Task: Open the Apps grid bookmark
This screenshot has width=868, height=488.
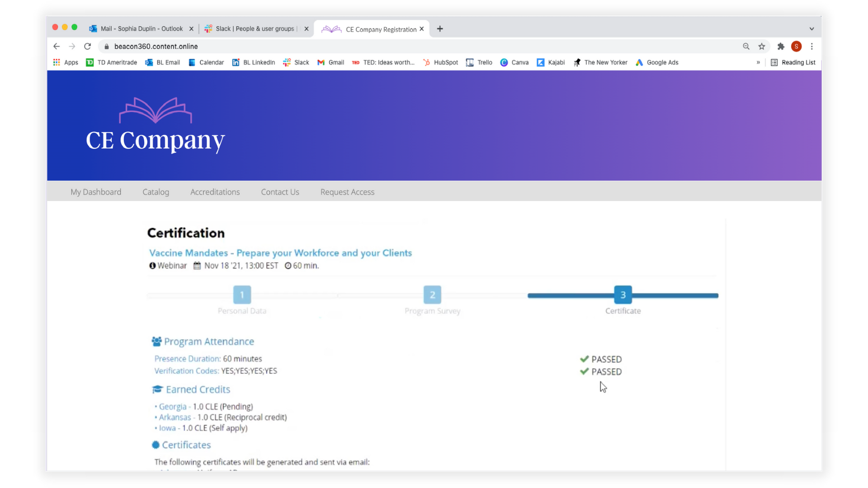Action: click(x=66, y=62)
